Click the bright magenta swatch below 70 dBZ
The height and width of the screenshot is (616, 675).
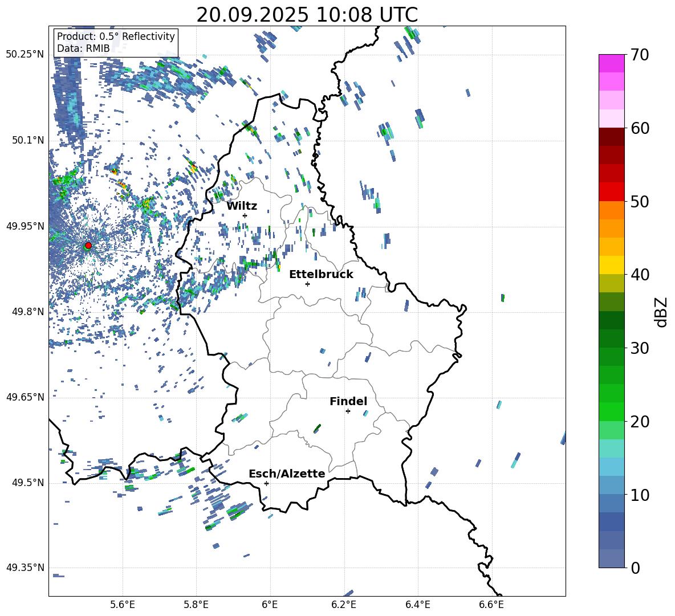[x=612, y=63]
